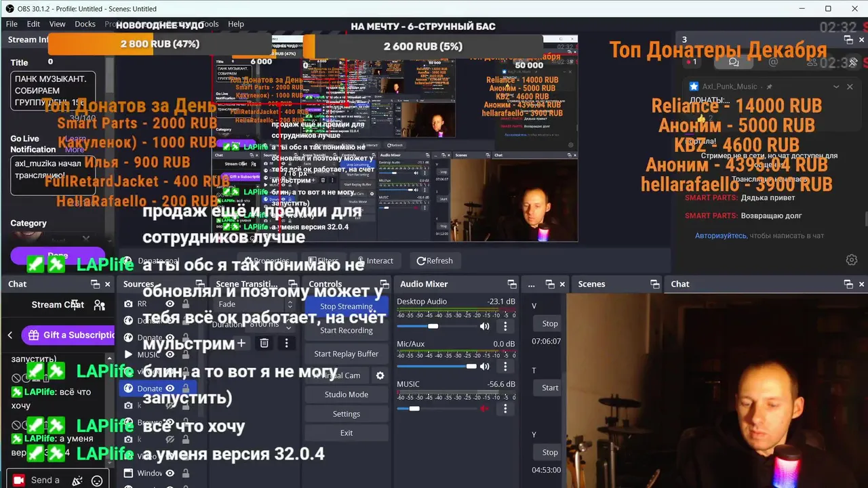The height and width of the screenshot is (488, 868).
Task: Toggle visibility of MUSIC source
Action: (170, 354)
